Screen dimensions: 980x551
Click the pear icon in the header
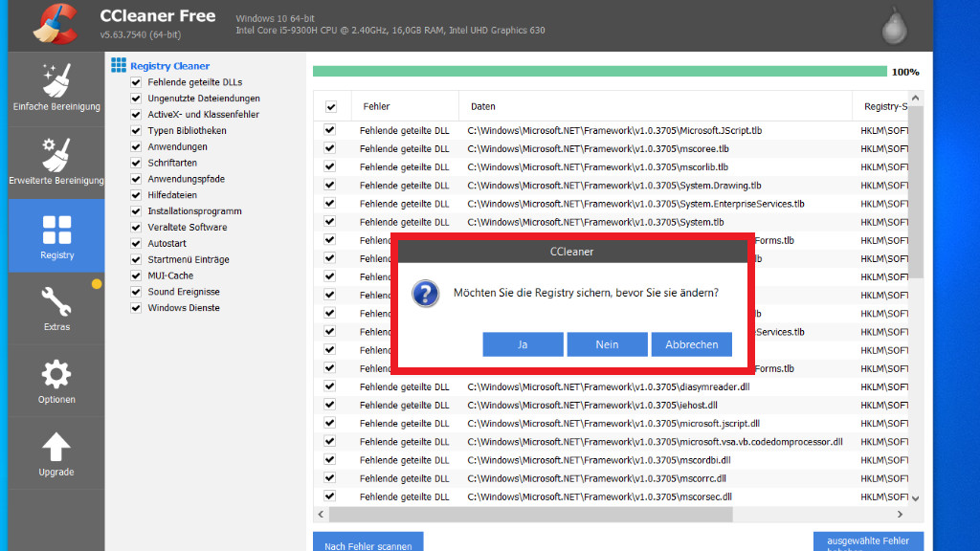tap(894, 26)
